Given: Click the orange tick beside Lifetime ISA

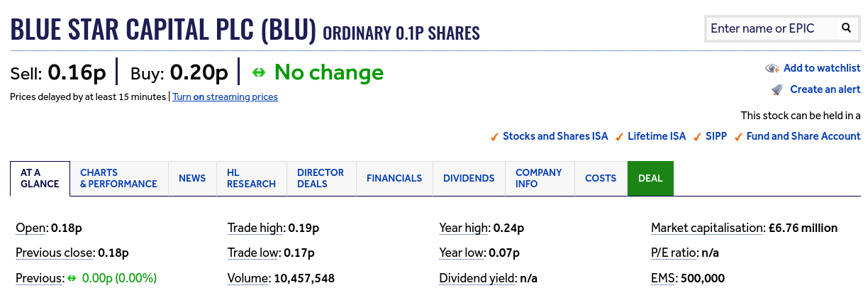Looking at the screenshot, I should click(619, 136).
